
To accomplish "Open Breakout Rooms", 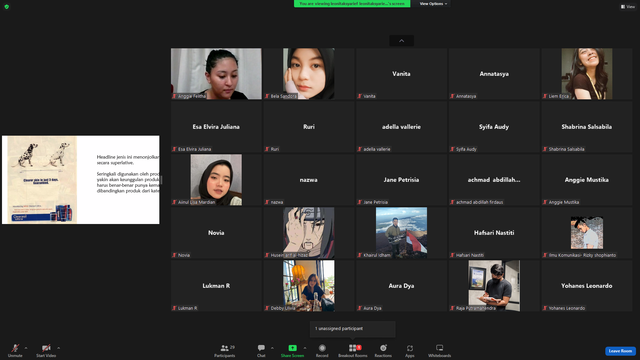I will coord(353,350).
